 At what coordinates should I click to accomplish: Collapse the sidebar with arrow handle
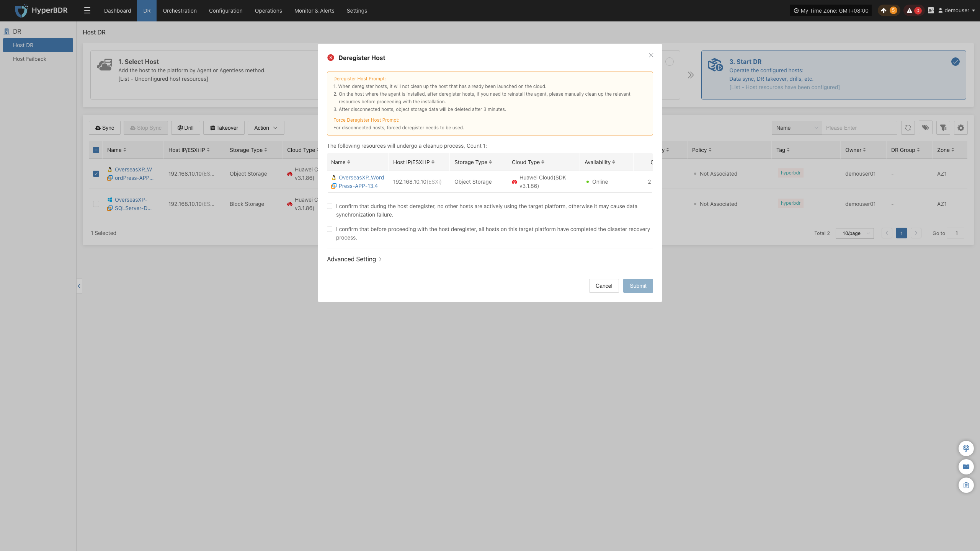tap(79, 286)
